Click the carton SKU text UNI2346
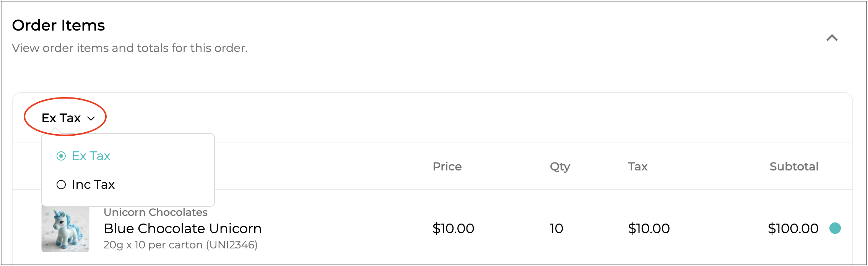 232,245
